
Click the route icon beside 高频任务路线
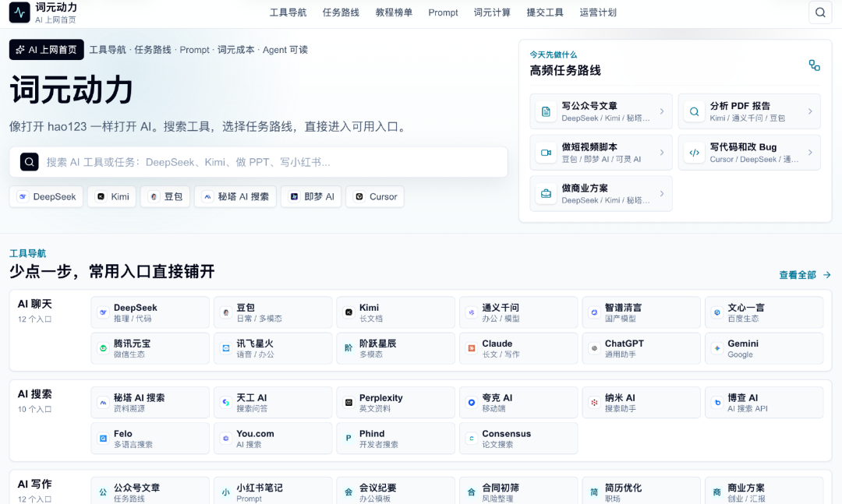tap(814, 65)
